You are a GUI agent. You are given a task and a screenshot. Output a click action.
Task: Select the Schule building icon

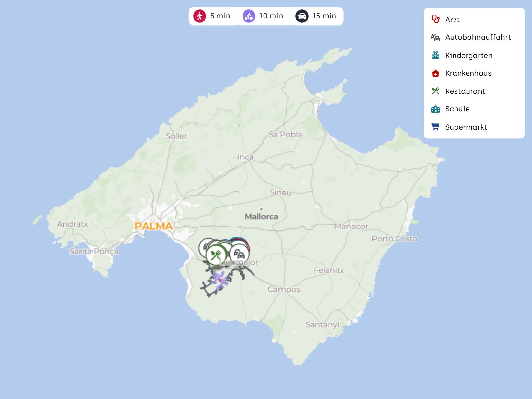coord(435,109)
